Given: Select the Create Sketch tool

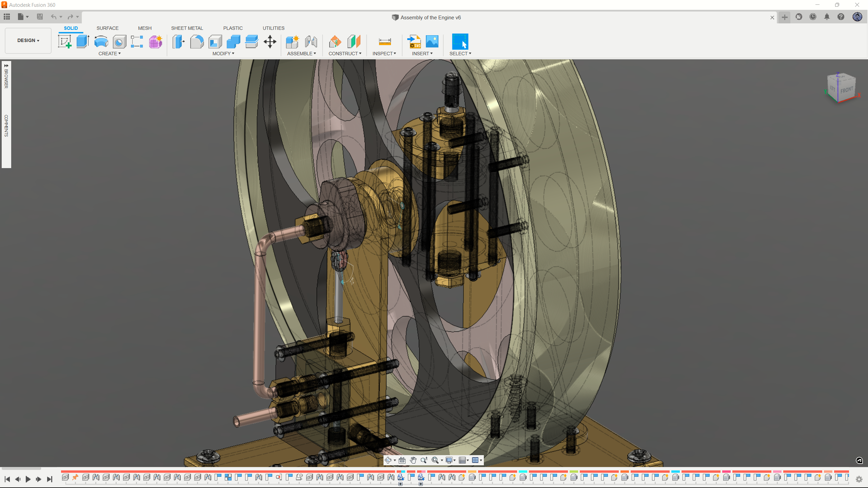Looking at the screenshot, I should tap(64, 42).
